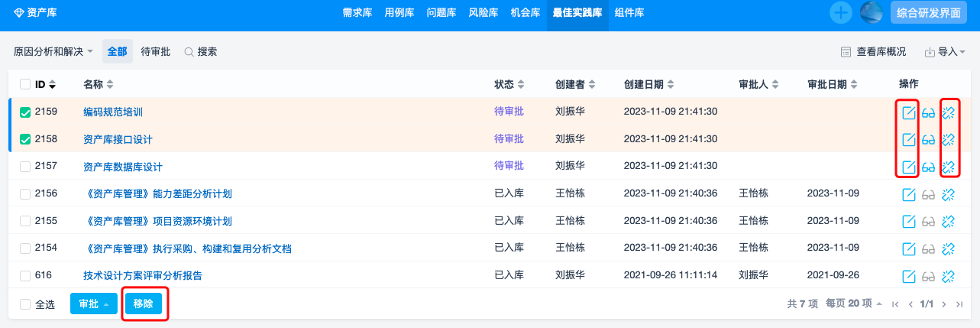
Task: Click the unlink remove icon for row 2157
Action: pyautogui.click(x=949, y=167)
